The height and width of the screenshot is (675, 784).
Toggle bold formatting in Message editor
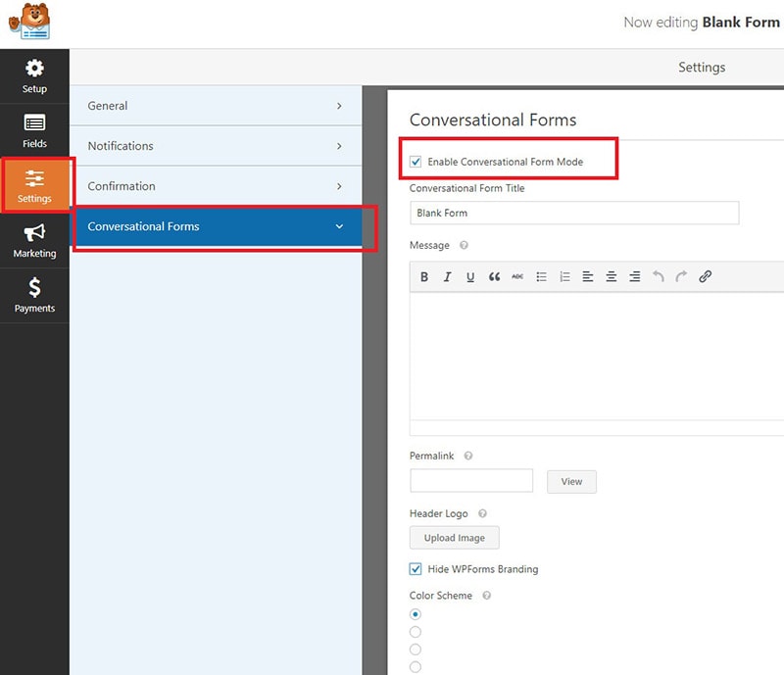point(424,276)
